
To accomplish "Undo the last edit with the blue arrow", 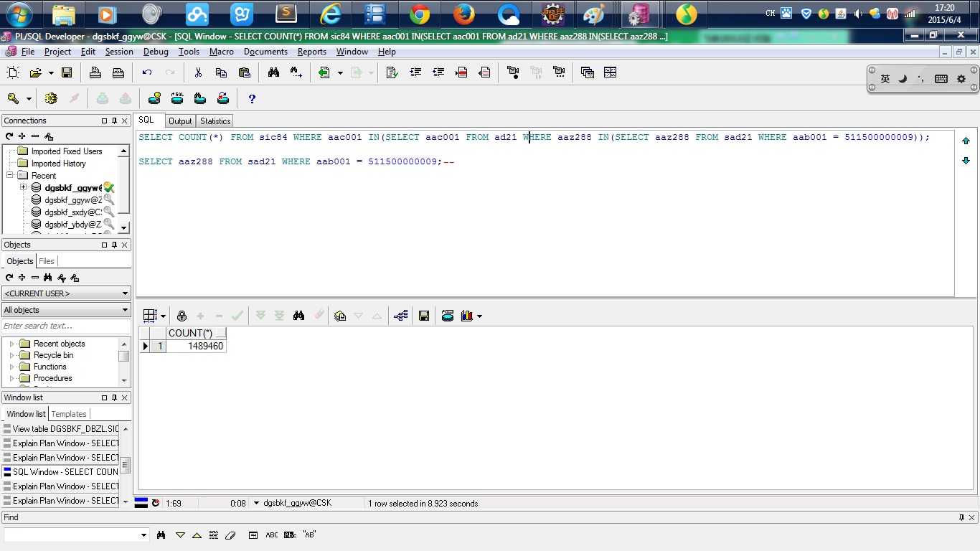I will pos(147,72).
